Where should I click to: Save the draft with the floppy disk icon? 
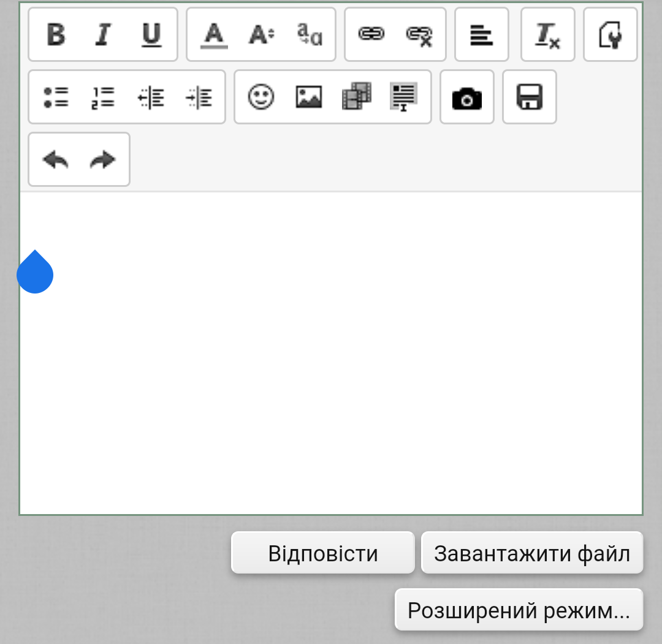pyautogui.click(x=530, y=97)
